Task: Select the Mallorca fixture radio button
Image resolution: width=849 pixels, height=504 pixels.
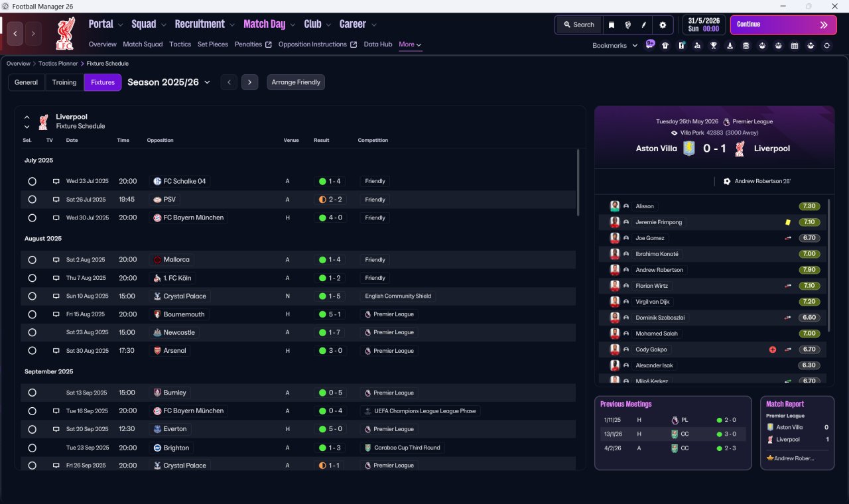Action: coord(32,260)
